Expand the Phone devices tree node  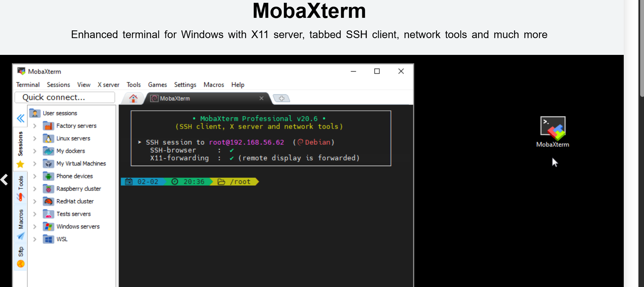pyautogui.click(x=35, y=176)
